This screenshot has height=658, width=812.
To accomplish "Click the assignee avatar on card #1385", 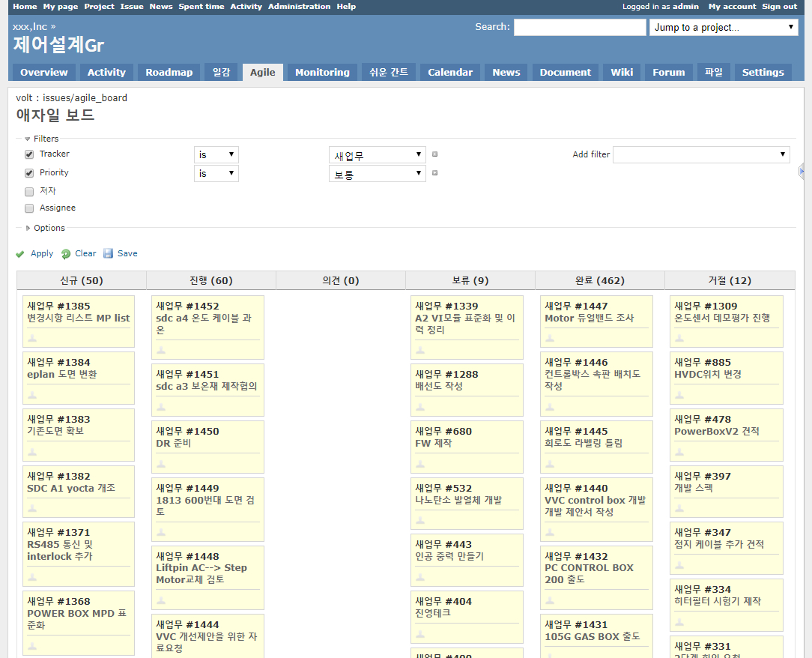I will [x=32, y=338].
